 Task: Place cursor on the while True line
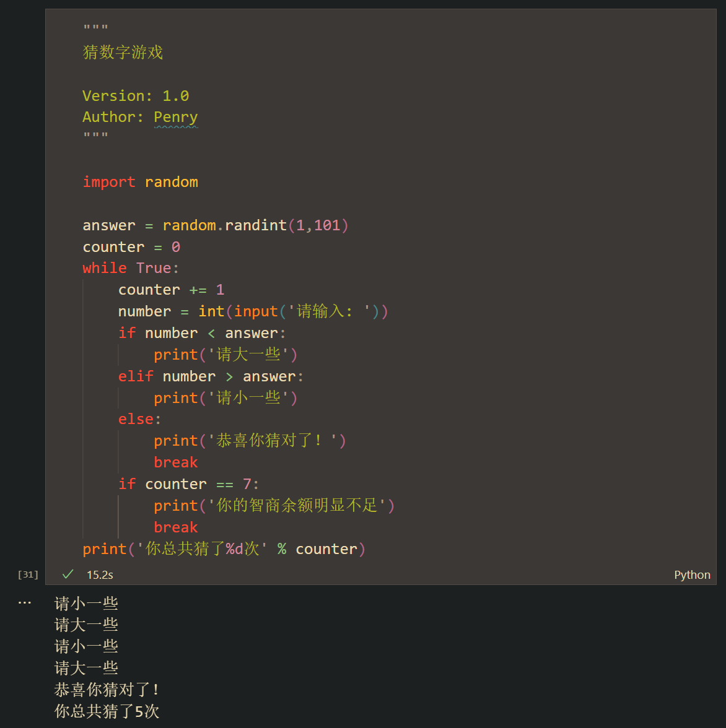coord(130,267)
